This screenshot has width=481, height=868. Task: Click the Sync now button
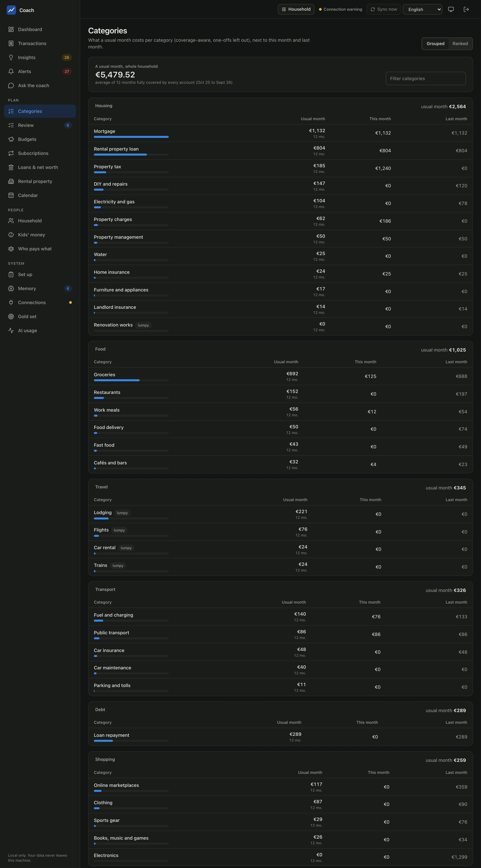click(384, 10)
